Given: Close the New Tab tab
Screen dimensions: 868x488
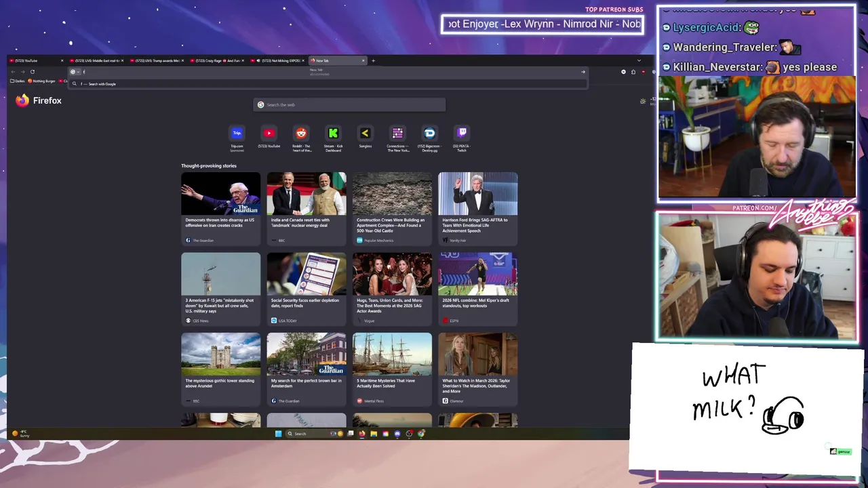Looking at the screenshot, I should pyautogui.click(x=363, y=60).
